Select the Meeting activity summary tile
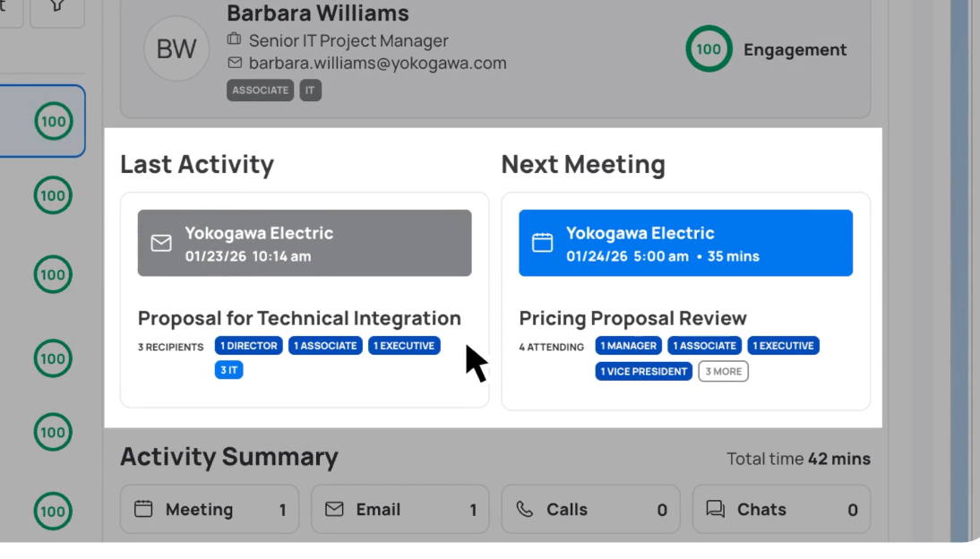Screen dimensions: 980x559 click(x=210, y=509)
